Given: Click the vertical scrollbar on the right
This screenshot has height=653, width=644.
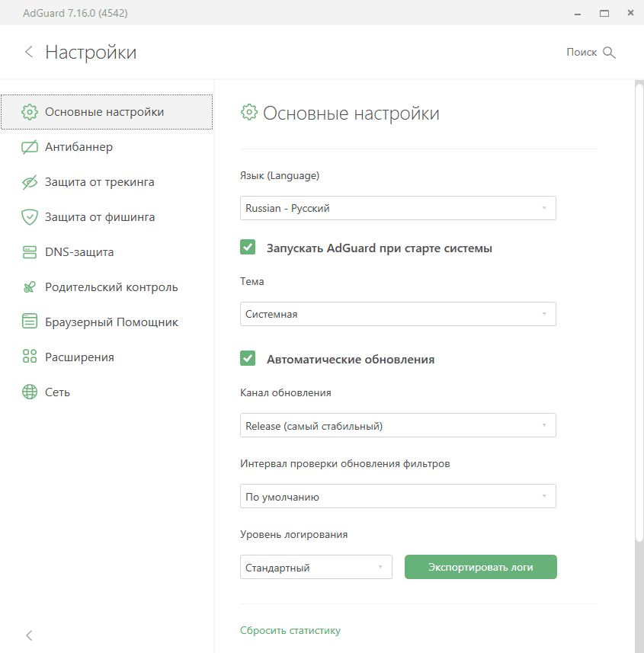Looking at the screenshot, I should (639, 312).
